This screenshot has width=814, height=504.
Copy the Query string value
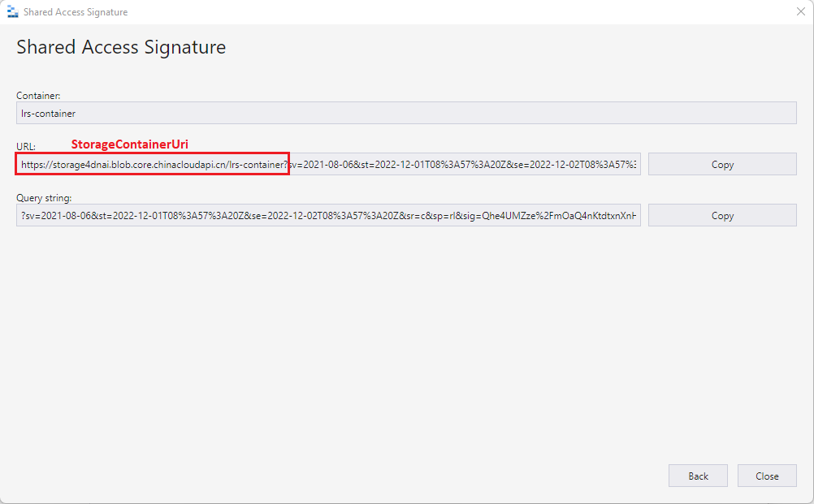(x=722, y=215)
